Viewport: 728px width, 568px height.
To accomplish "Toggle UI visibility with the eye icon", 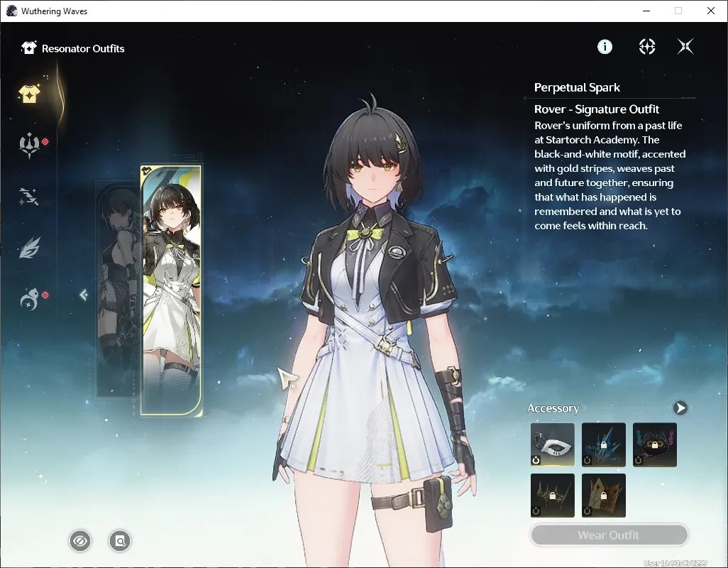I will 80,541.
